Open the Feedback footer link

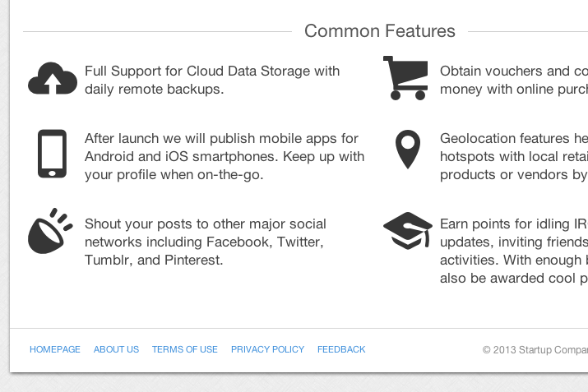[341, 349]
